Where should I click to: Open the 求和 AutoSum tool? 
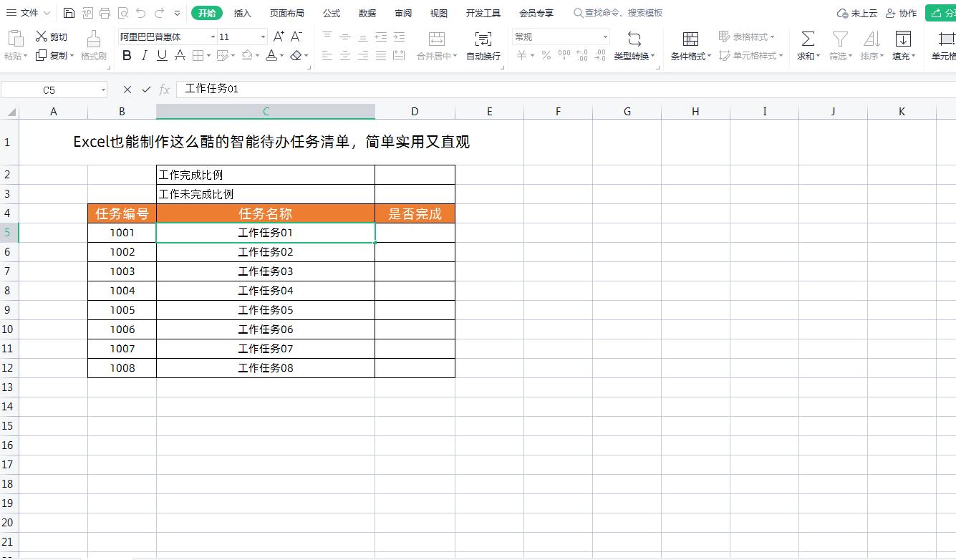click(808, 44)
